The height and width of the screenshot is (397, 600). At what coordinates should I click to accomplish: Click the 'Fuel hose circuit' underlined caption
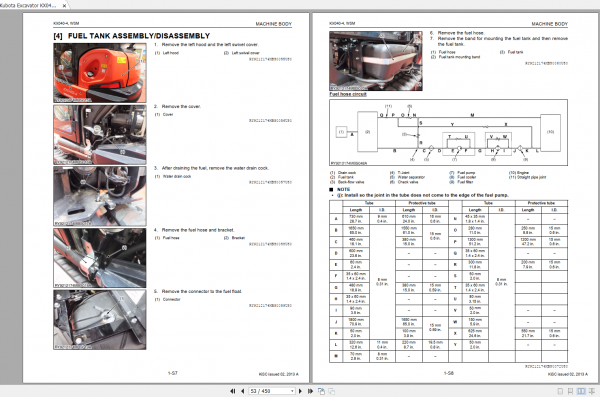click(348, 94)
